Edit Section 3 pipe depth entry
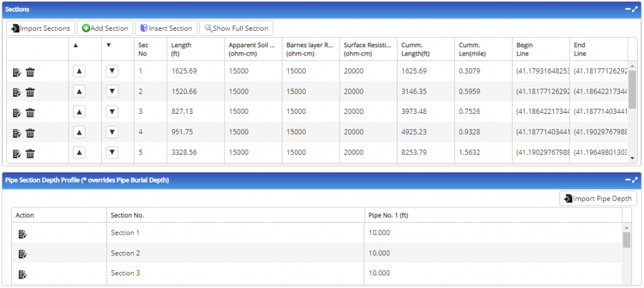The width and height of the screenshot is (644, 288). pyautogui.click(x=23, y=274)
